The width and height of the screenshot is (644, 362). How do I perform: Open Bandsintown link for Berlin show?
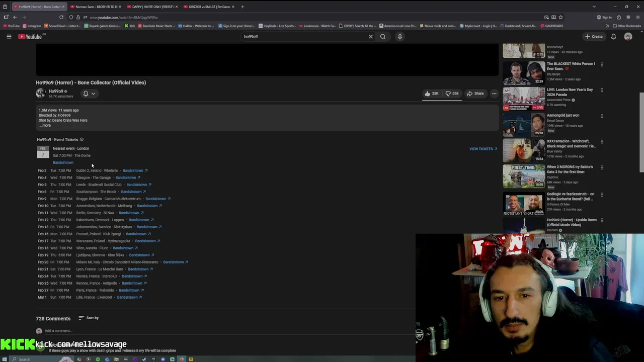coord(131,213)
